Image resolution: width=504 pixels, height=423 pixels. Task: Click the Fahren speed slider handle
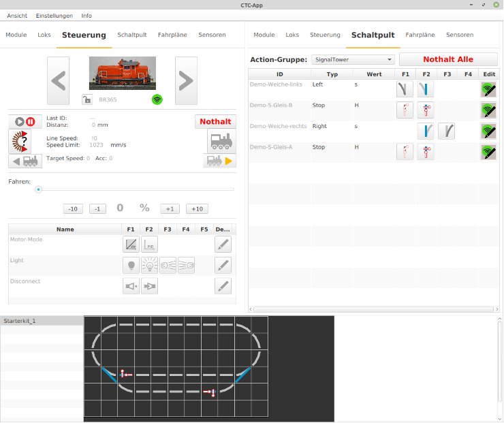pos(39,189)
